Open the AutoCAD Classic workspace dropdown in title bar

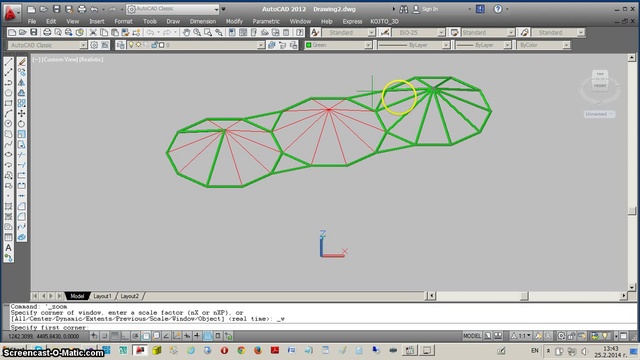[216, 9]
